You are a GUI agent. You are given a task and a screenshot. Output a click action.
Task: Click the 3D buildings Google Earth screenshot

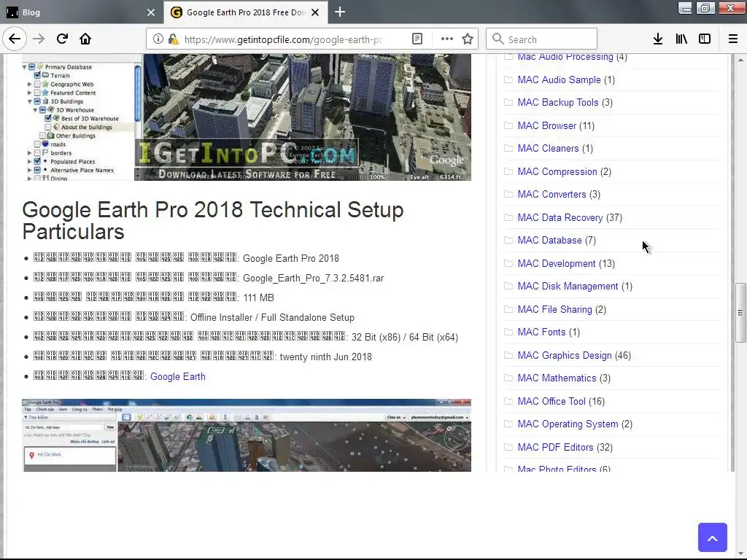point(247,117)
